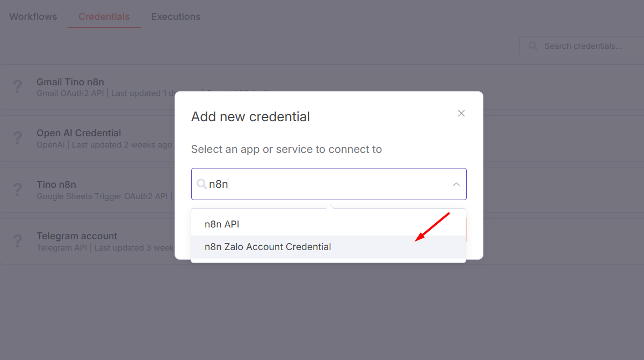Viewport: 644px width, 360px height.
Task: Click the Add new credential heading
Action: pyautogui.click(x=250, y=117)
